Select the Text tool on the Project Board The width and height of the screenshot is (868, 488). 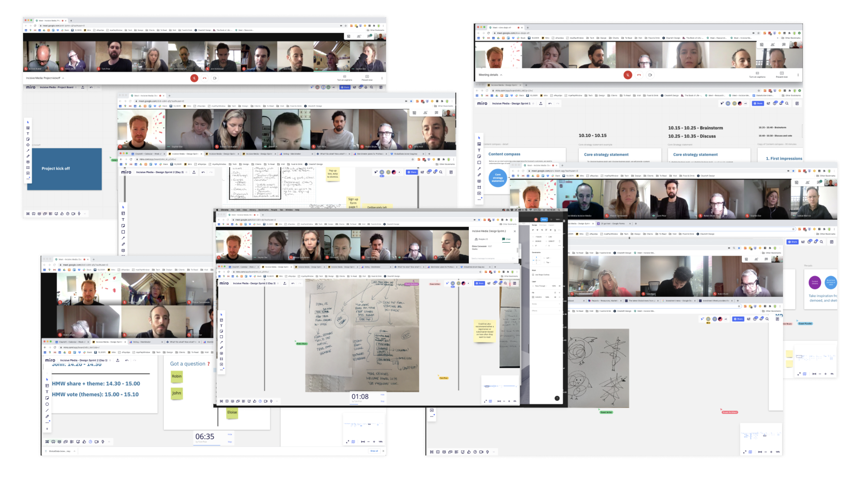[x=28, y=134]
